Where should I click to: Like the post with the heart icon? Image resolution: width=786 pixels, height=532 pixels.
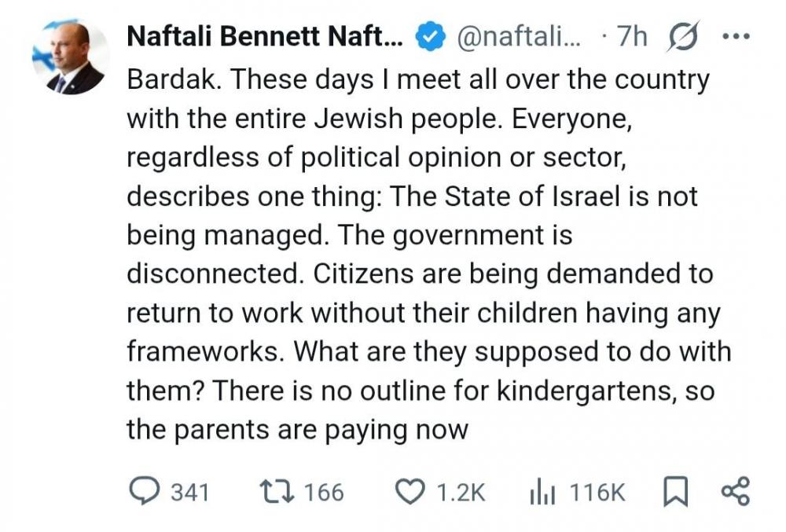coord(409,492)
